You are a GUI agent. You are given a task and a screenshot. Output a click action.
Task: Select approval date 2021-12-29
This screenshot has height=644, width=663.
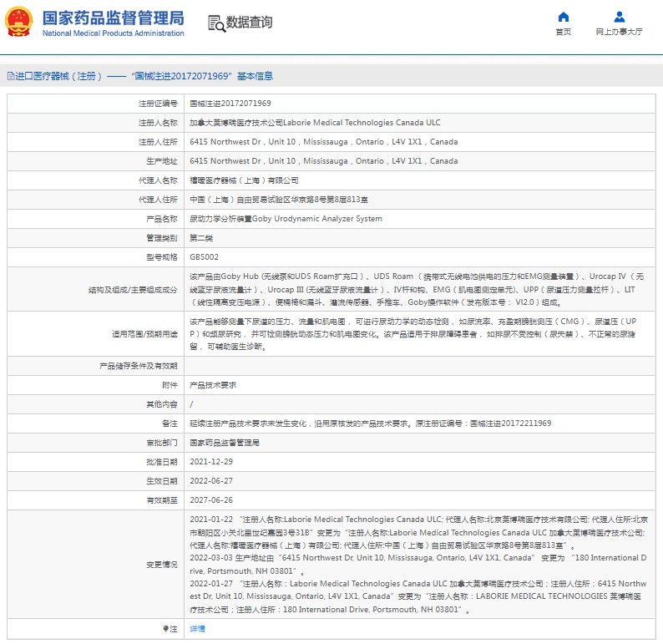tap(211, 462)
